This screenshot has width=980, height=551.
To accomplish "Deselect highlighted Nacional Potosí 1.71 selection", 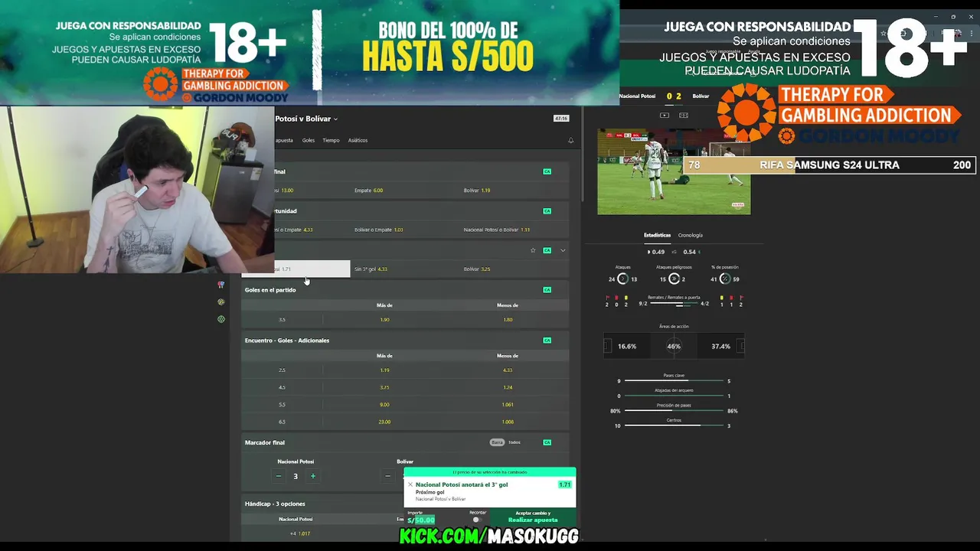I will point(296,269).
